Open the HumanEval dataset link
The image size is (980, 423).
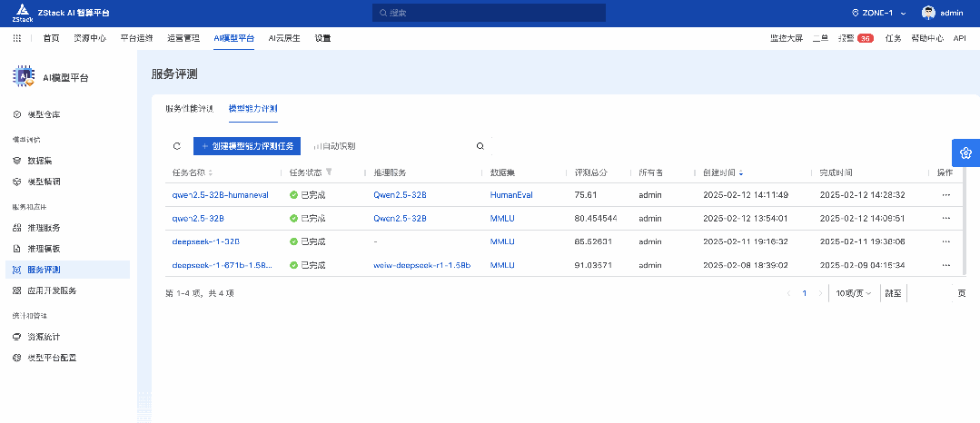coord(511,195)
